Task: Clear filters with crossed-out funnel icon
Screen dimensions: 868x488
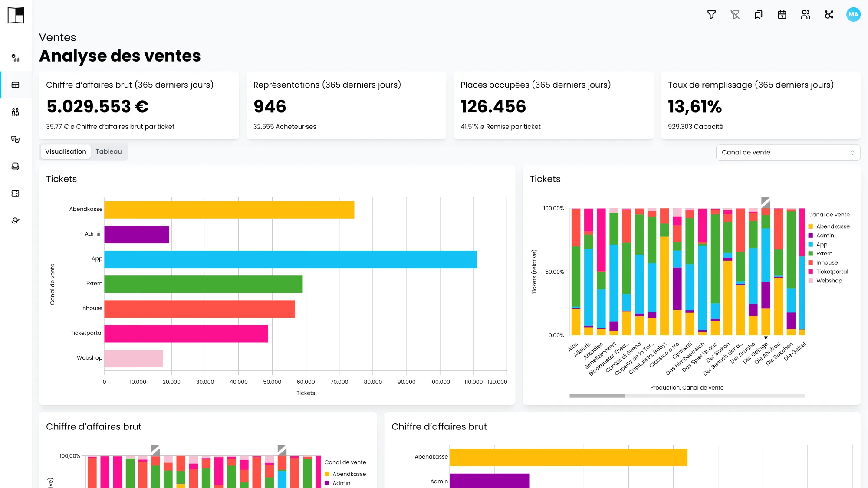Action: (735, 15)
